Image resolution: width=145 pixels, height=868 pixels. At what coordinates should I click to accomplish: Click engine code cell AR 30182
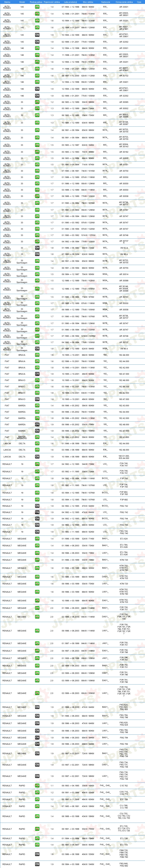pyautogui.click(x=123, y=152)
